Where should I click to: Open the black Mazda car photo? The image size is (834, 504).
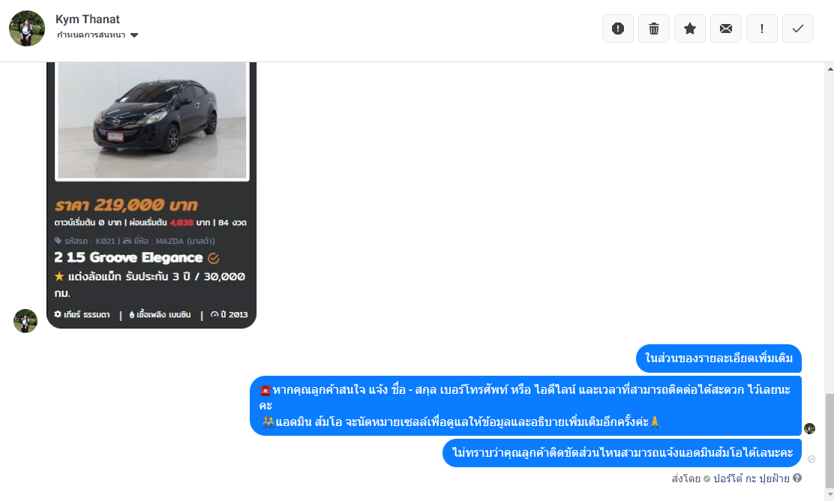coord(152,120)
